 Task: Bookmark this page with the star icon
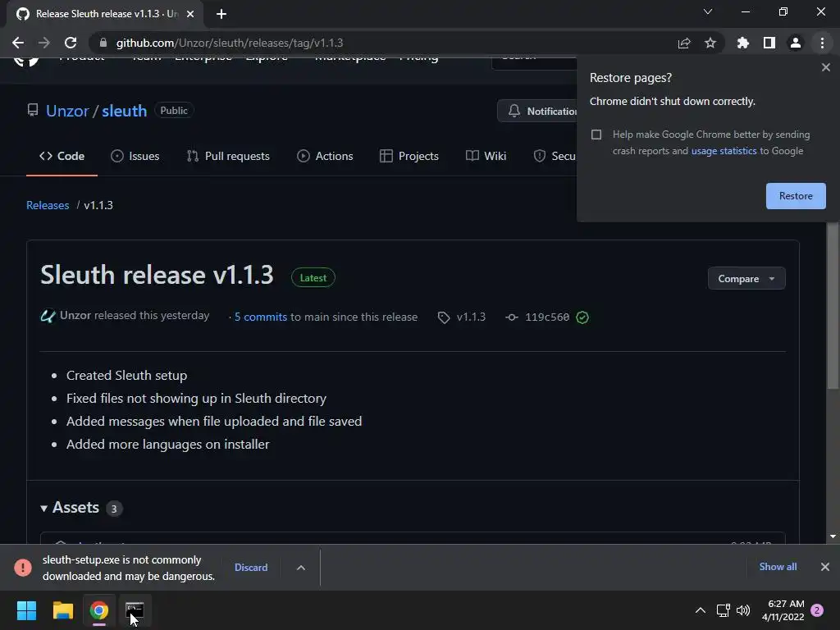pyautogui.click(x=710, y=43)
